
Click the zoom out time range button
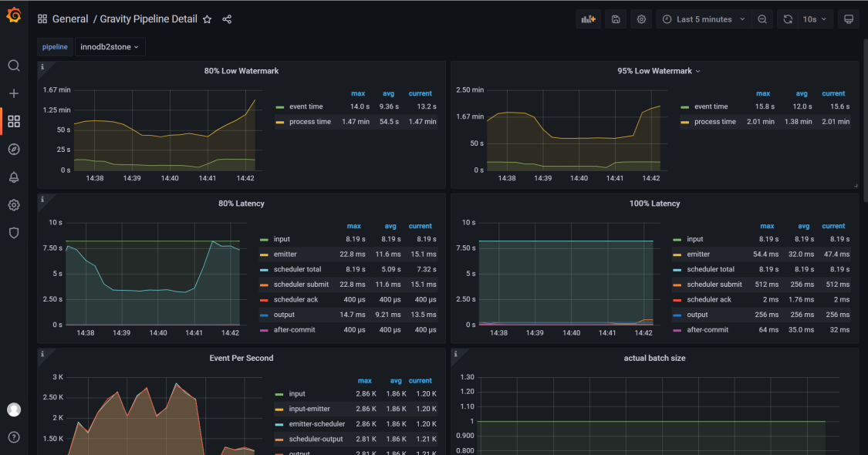click(762, 19)
